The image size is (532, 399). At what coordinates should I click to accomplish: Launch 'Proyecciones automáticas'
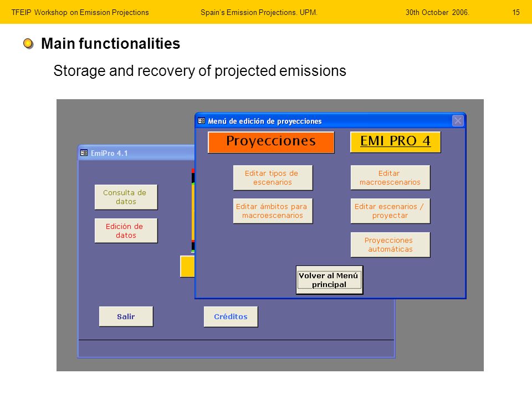tap(390, 244)
